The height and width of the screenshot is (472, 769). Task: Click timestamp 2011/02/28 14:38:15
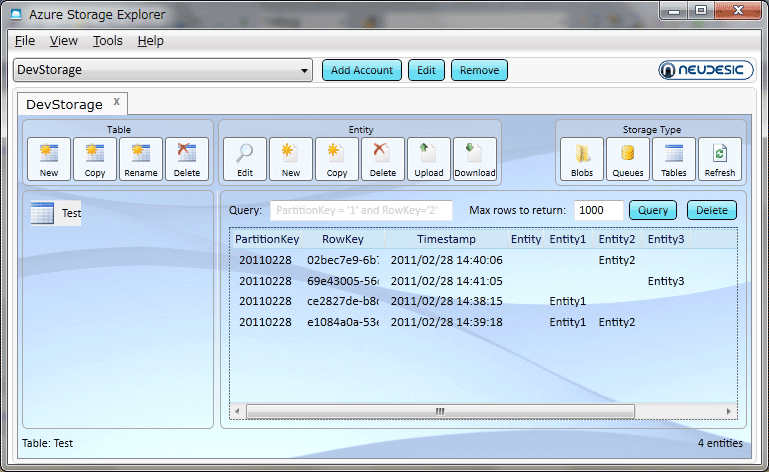click(x=446, y=301)
